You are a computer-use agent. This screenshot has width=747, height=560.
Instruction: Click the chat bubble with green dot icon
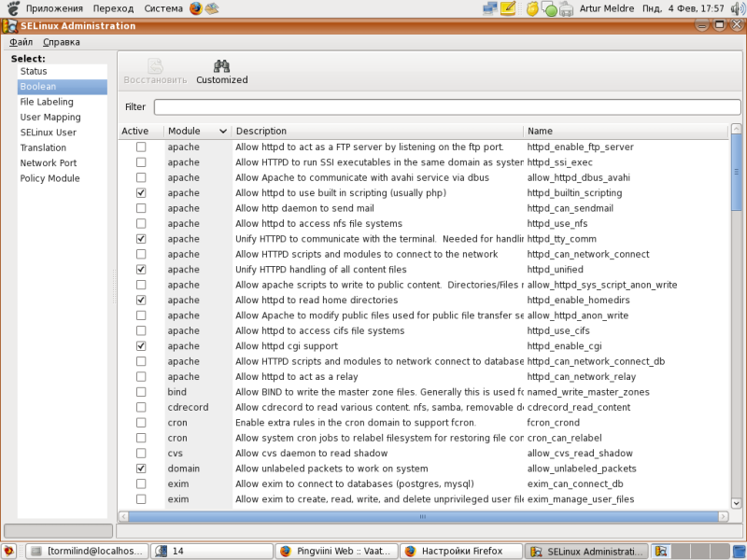pos(549,9)
